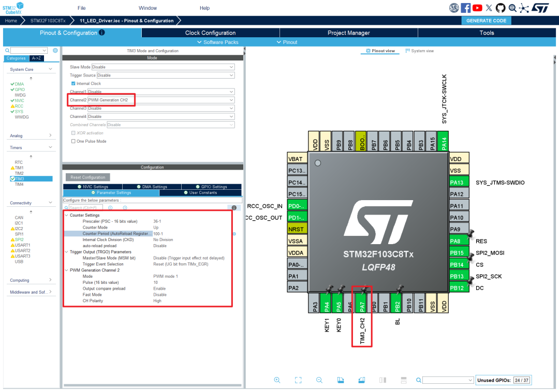Toggle the One Pulse Mode checkbox
Image resolution: width=559 pixels, height=392 pixels.
(x=73, y=141)
